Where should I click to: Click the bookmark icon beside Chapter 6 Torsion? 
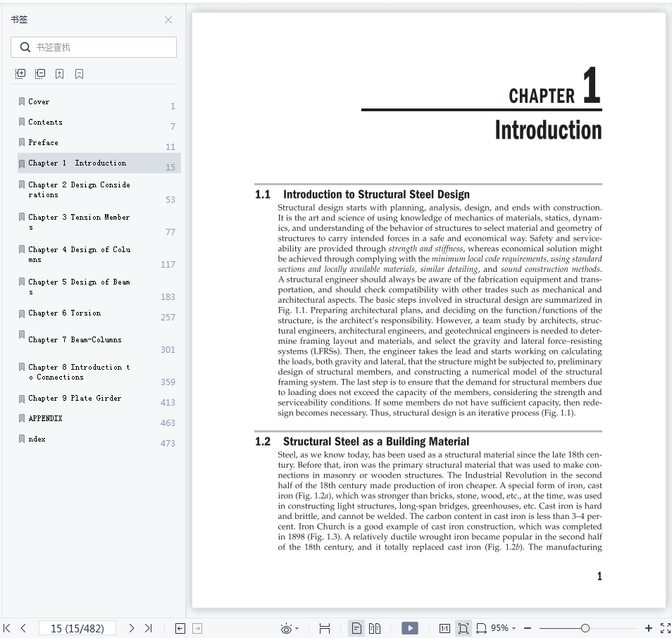21,313
